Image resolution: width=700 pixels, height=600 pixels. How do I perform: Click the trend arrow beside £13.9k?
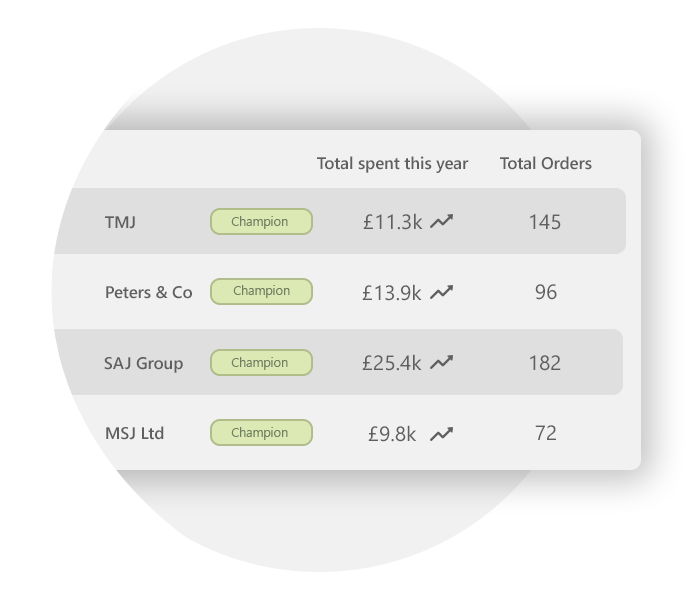tap(442, 292)
